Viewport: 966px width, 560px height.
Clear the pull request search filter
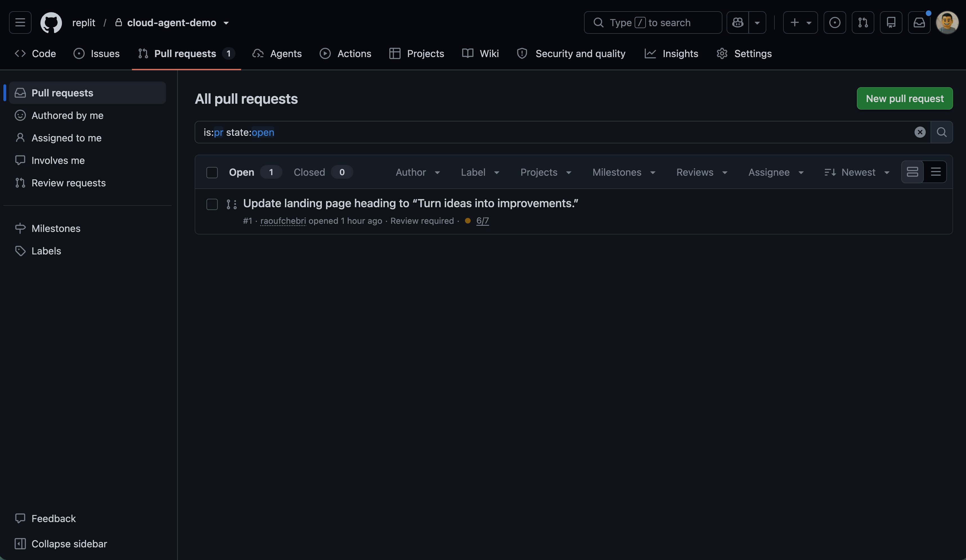pos(920,132)
